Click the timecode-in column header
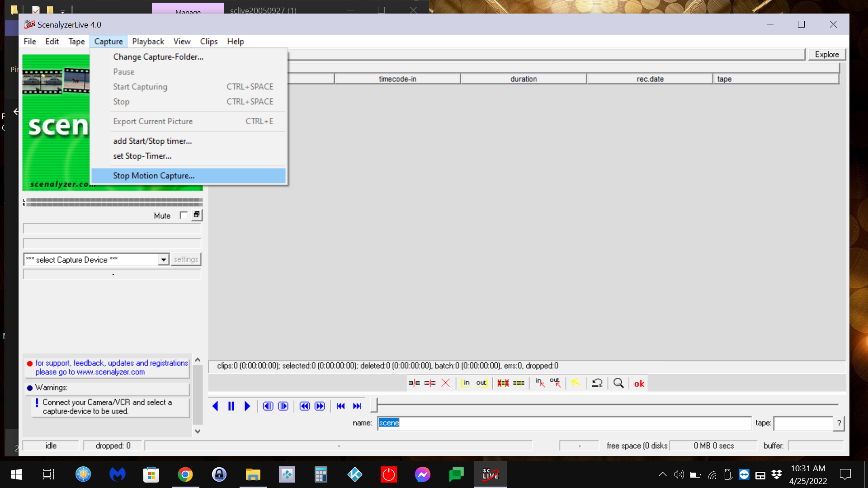The width and height of the screenshot is (868, 488). (397, 79)
